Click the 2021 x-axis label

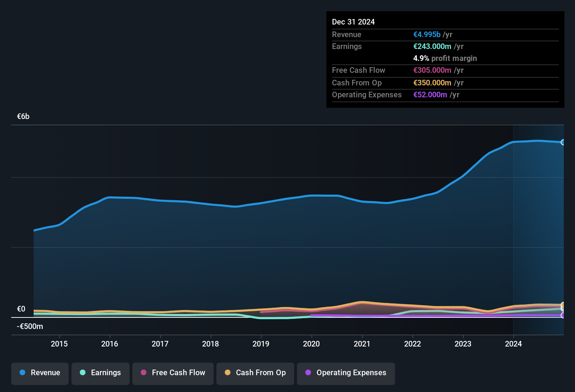coord(362,344)
